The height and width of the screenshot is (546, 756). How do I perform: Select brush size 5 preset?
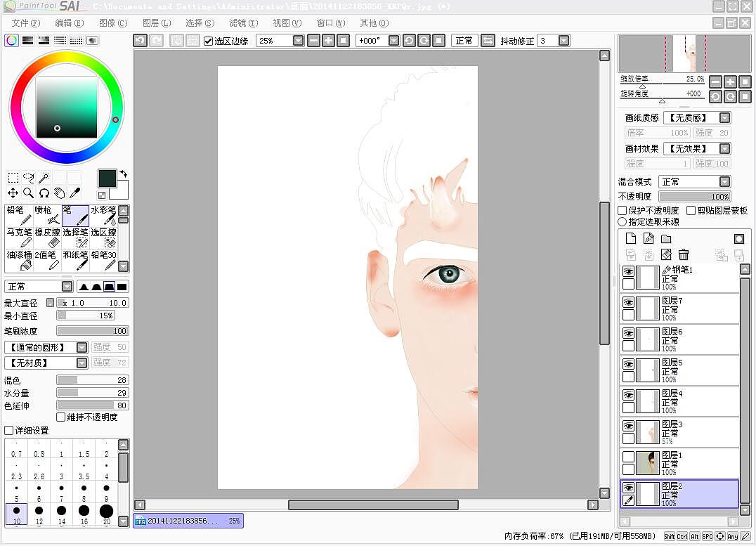(x=16, y=492)
